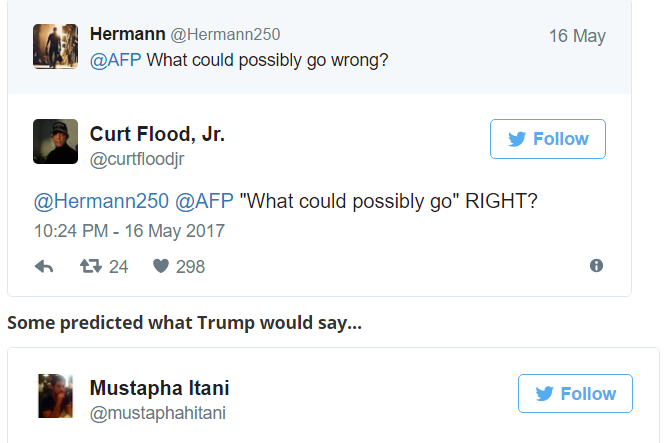Open Curt Flood, Jr.'s avatar
The width and height of the screenshot is (664, 443).
(55, 141)
